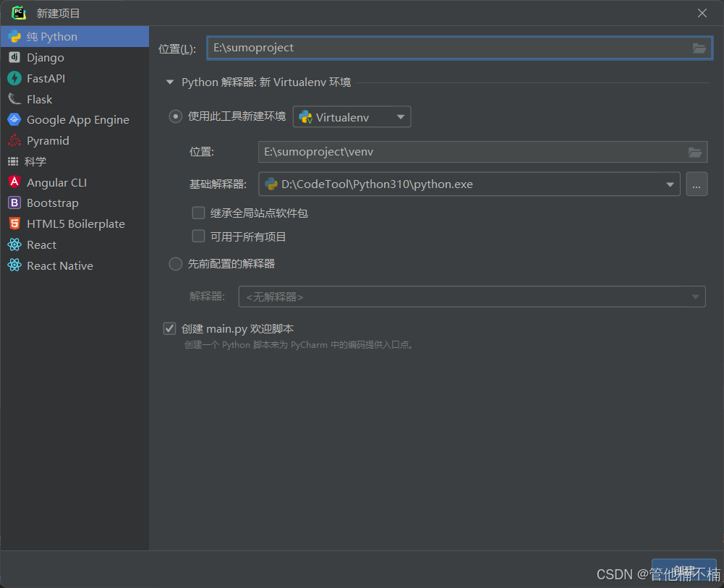Image resolution: width=724 pixels, height=588 pixels.
Task: Click the React atom icon
Action: (14, 244)
